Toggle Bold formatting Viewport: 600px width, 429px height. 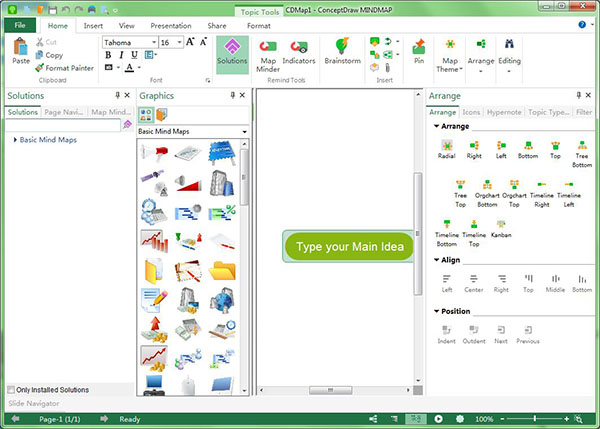coord(108,55)
